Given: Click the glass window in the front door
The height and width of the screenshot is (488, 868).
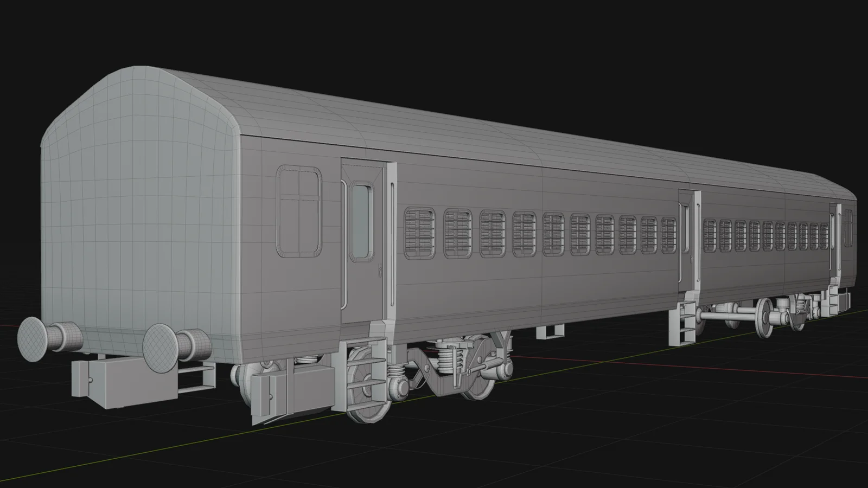Looking at the screenshot, I should (x=361, y=221).
